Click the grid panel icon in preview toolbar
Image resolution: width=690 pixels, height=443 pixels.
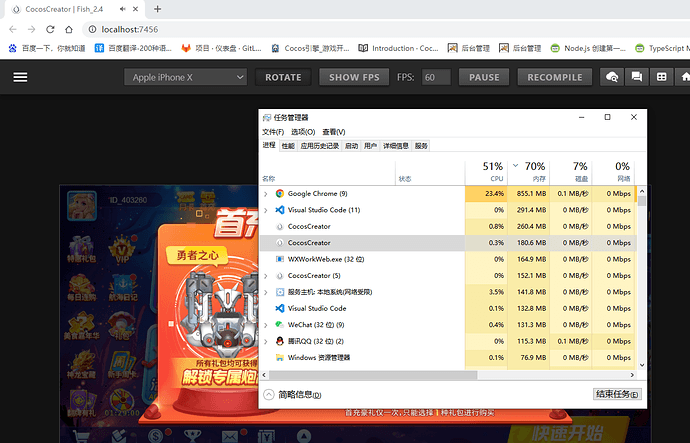pos(661,77)
